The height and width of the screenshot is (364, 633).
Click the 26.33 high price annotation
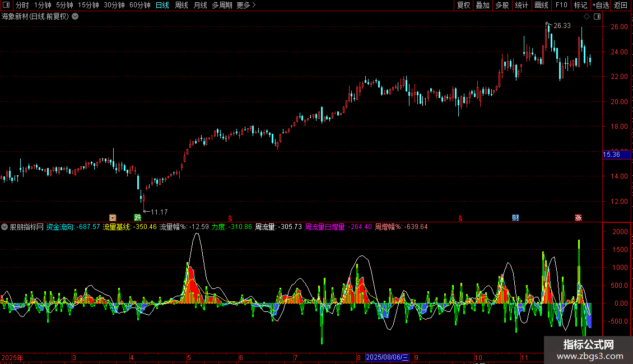(x=562, y=25)
